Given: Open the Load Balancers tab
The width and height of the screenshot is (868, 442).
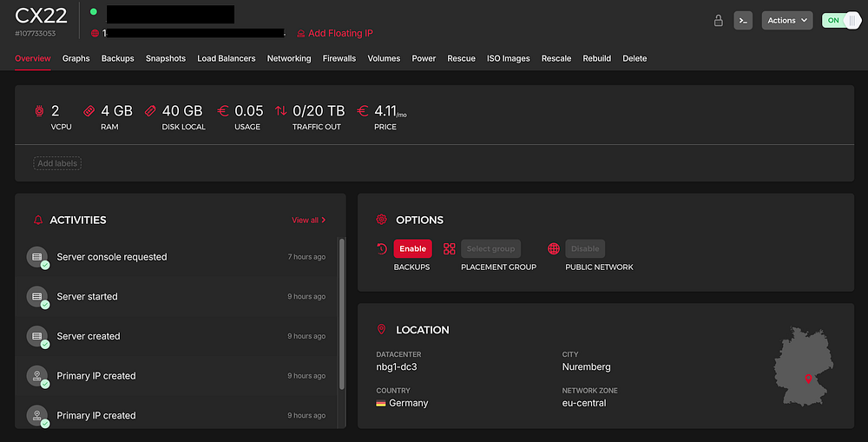Looking at the screenshot, I should [227, 58].
